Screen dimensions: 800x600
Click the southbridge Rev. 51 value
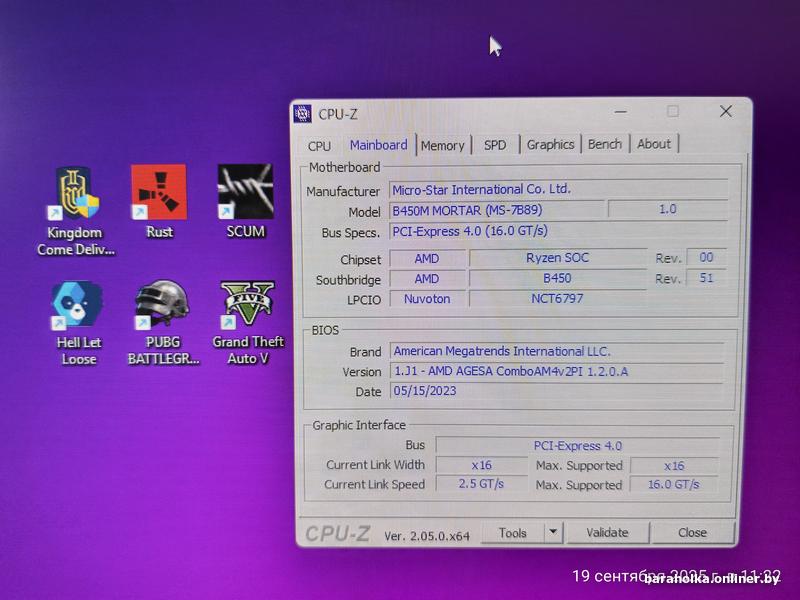(x=706, y=278)
